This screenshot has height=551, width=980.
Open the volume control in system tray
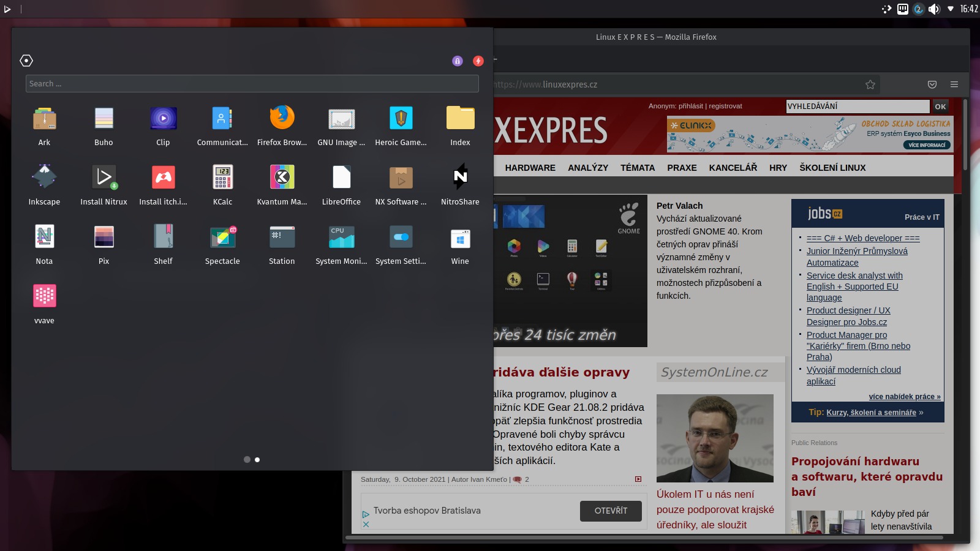(933, 9)
